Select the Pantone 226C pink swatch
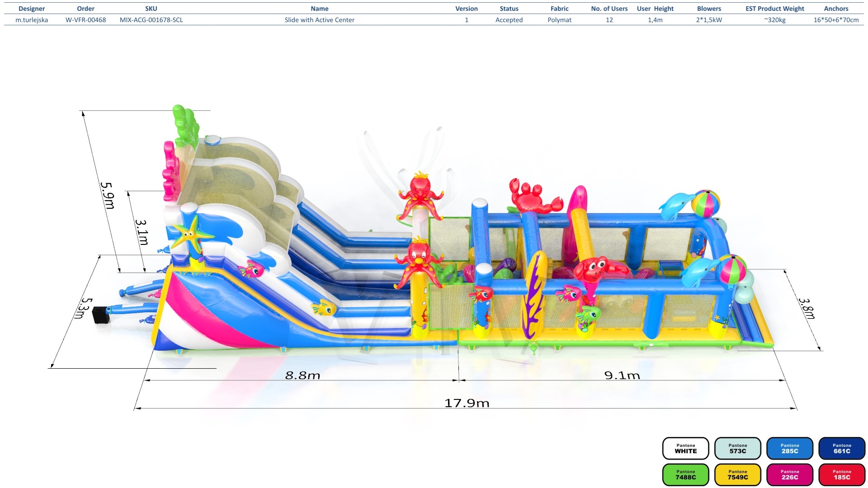868x488 pixels. [x=790, y=474]
